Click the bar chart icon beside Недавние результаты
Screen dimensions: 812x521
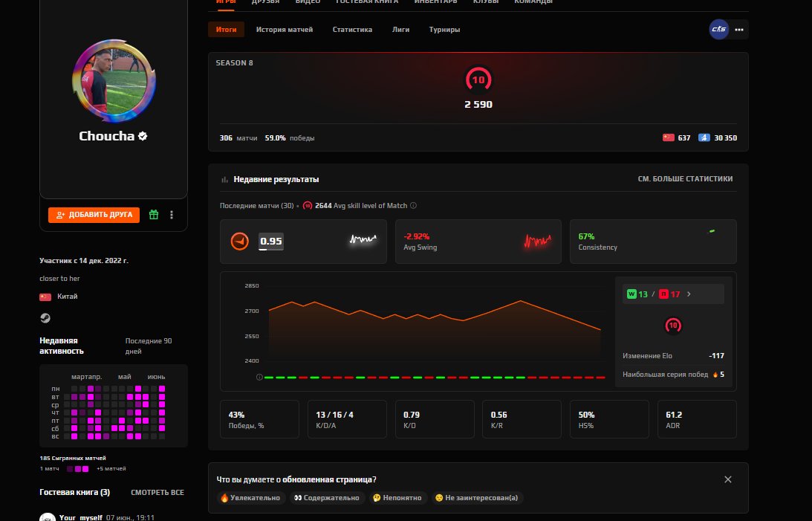[x=224, y=180]
